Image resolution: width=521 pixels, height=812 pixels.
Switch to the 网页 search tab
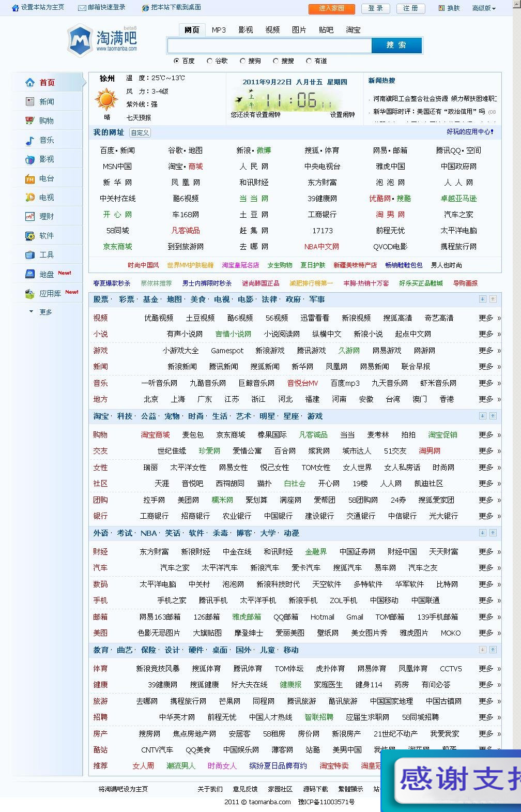pyautogui.click(x=192, y=30)
